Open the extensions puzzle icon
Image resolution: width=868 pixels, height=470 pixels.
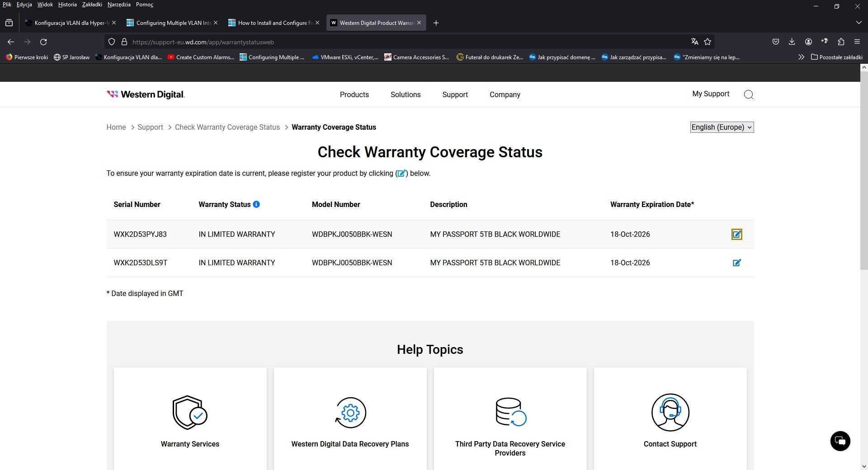pyautogui.click(x=841, y=42)
